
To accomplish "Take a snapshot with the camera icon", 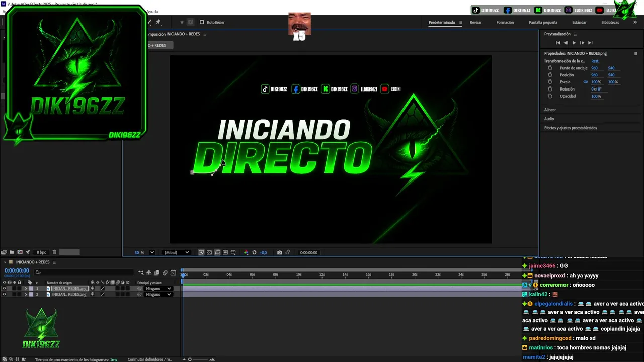I will point(280,252).
